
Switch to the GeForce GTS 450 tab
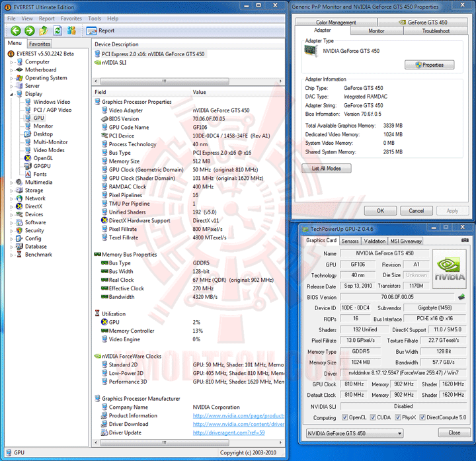[422, 22]
